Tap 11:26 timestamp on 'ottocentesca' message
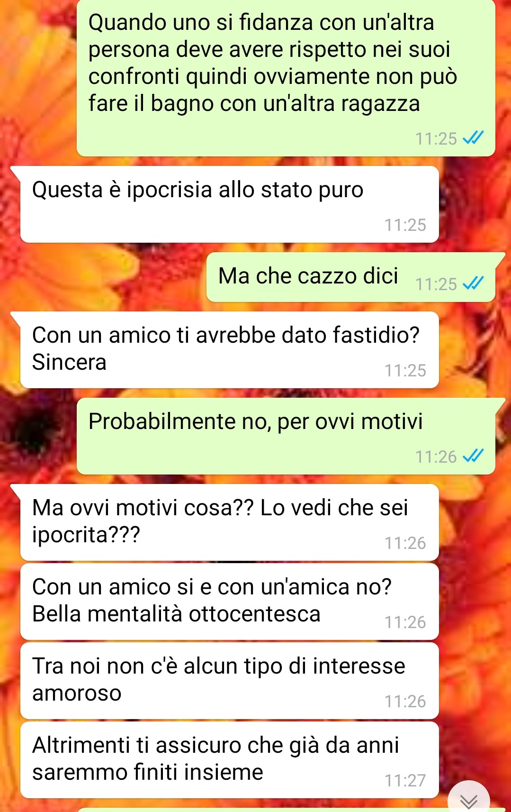 pos(405,622)
